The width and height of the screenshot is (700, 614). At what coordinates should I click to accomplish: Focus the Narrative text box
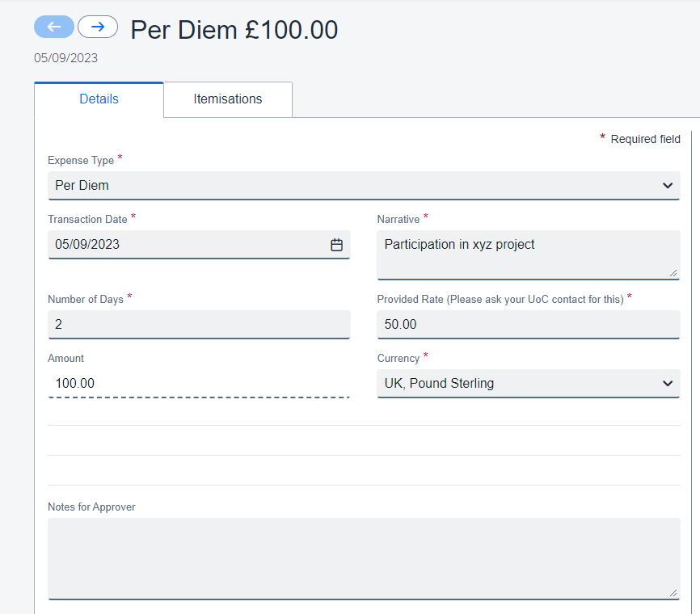[x=527, y=254]
